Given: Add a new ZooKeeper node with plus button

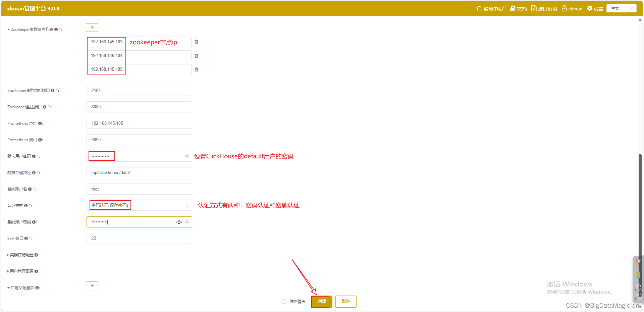Looking at the screenshot, I should [92, 27].
